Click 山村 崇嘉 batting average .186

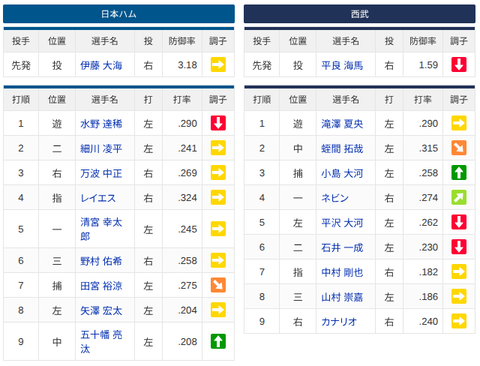tap(428, 297)
